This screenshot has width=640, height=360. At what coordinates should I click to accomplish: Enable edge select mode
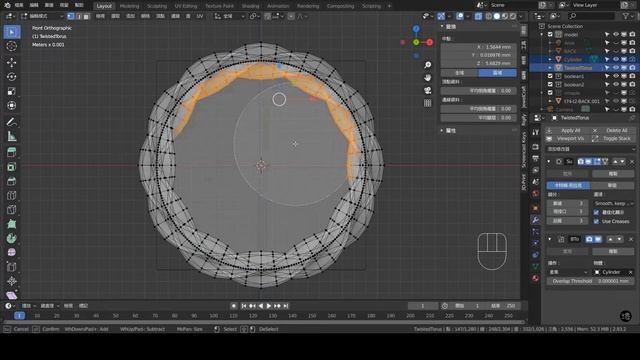click(78, 16)
